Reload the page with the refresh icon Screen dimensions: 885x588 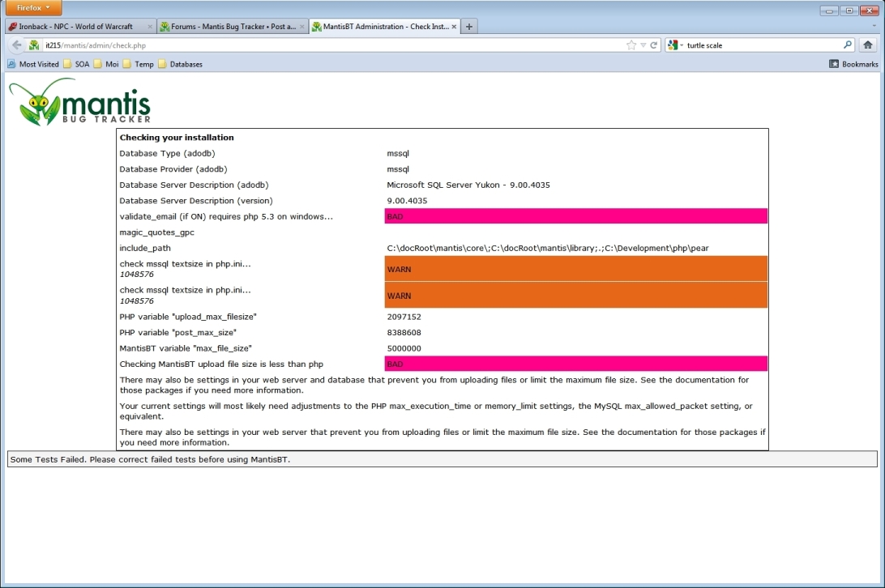pos(653,45)
